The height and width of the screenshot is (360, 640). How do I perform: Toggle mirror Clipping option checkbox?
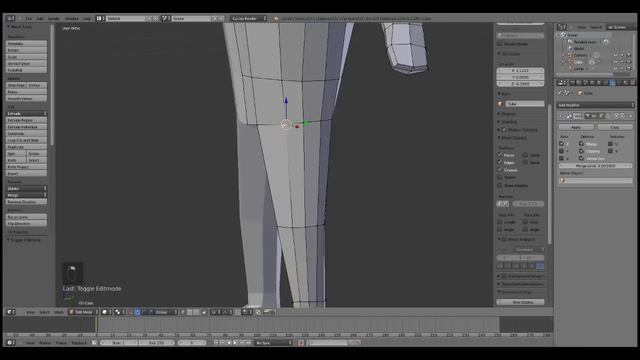click(581, 151)
